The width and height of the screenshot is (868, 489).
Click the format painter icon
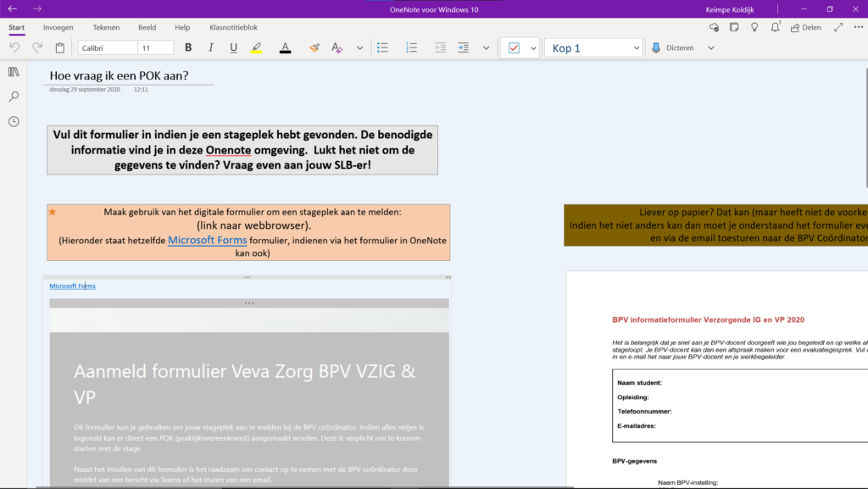point(314,48)
